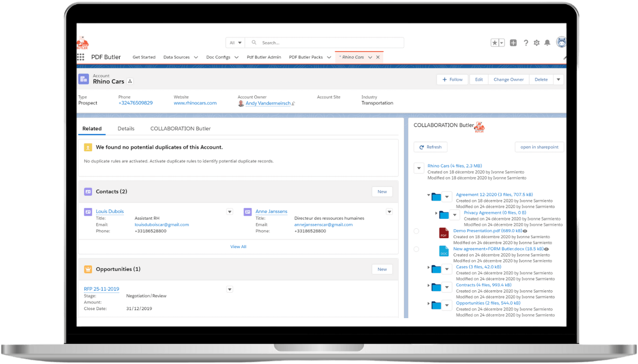Open Contracts folder actions dropdown
Screen dimensions: 638x364
[x=446, y=287]
